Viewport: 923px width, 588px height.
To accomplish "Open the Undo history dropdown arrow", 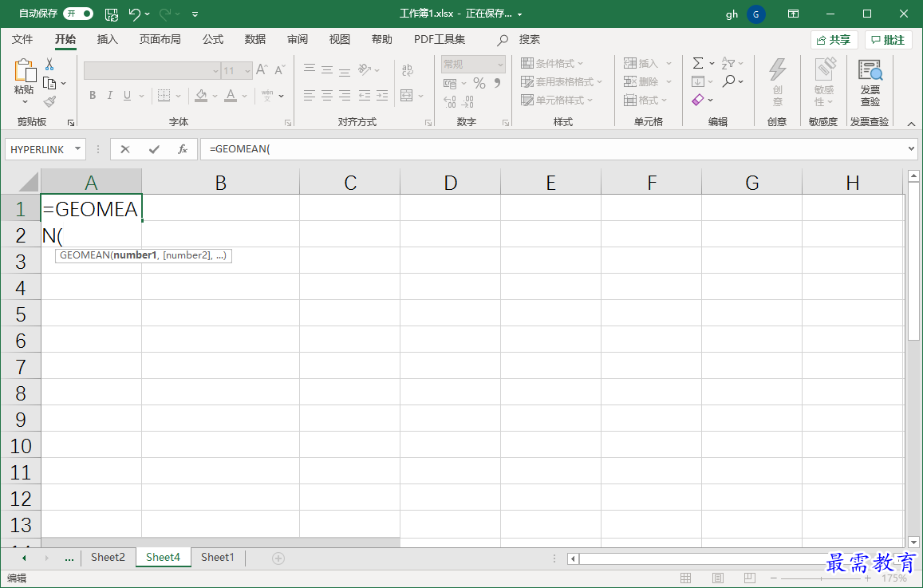I will tap(147, 14).
